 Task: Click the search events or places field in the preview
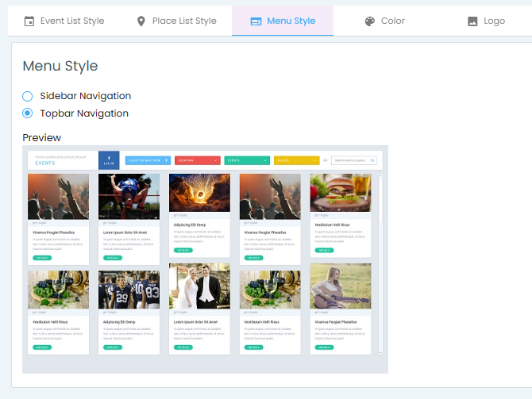354,160
